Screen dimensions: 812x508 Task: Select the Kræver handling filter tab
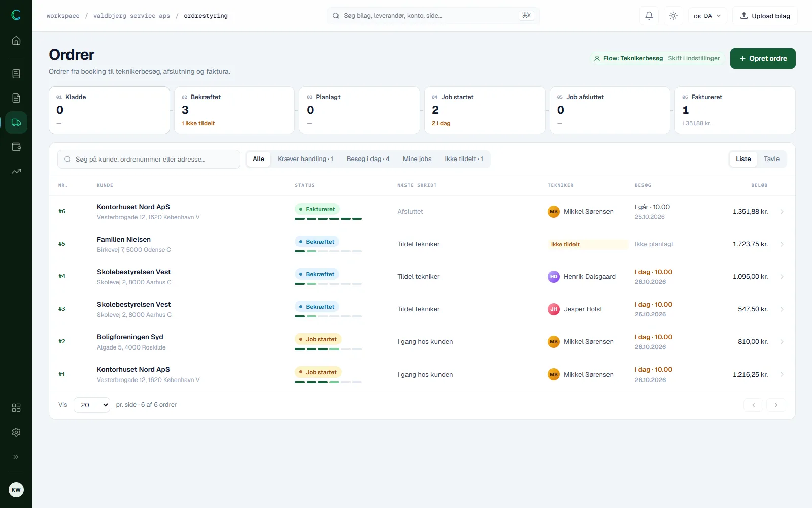(x=306, y=159)
